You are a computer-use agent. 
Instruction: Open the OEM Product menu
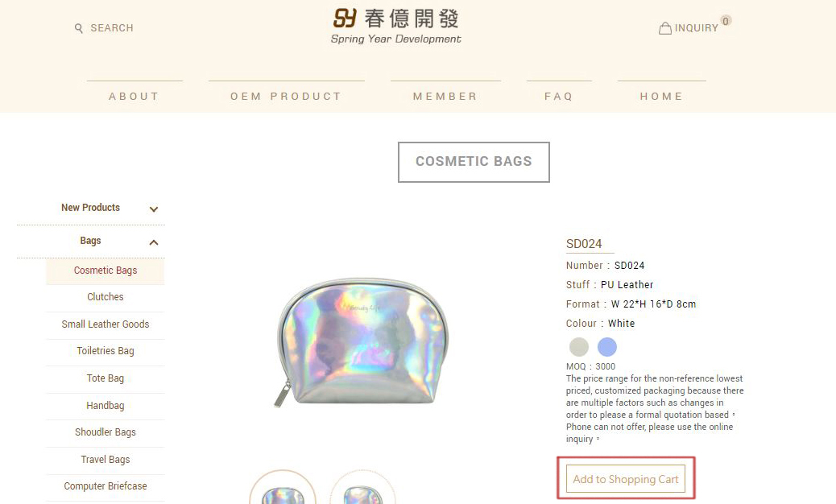click(x=286, y=96)
